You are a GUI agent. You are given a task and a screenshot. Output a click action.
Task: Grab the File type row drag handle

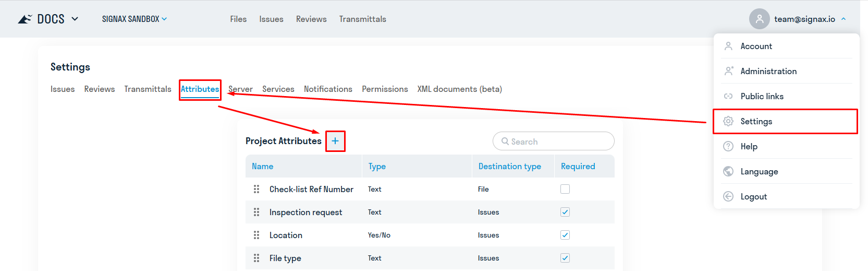256,258
